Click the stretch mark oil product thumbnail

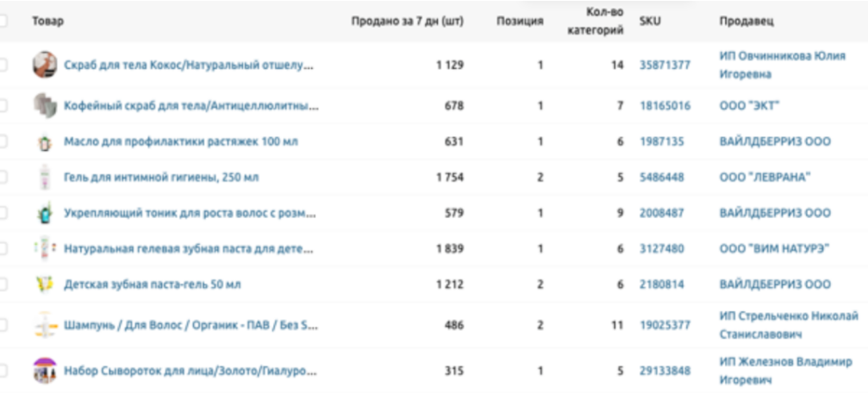[45, 142]
